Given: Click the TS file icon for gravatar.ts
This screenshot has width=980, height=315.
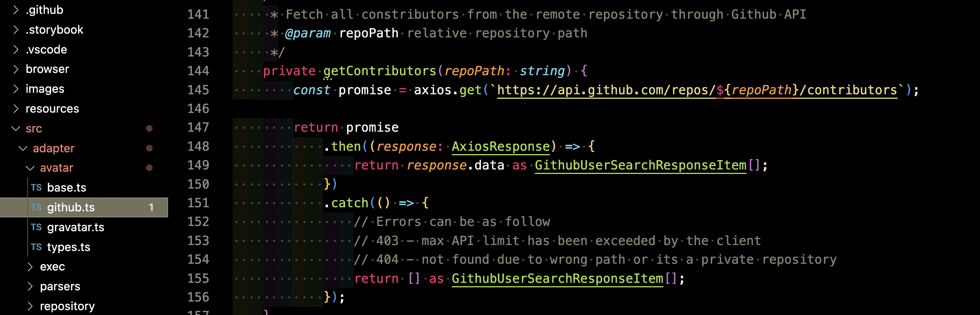Looking at the screenshot, I should (x=36, y=227).
